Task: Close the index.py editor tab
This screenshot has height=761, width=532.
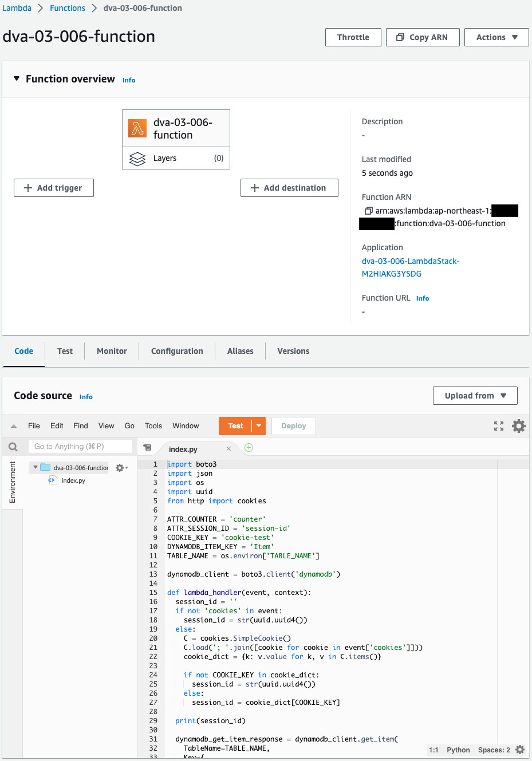Action: pyautogui.click(x=228, y=449)
